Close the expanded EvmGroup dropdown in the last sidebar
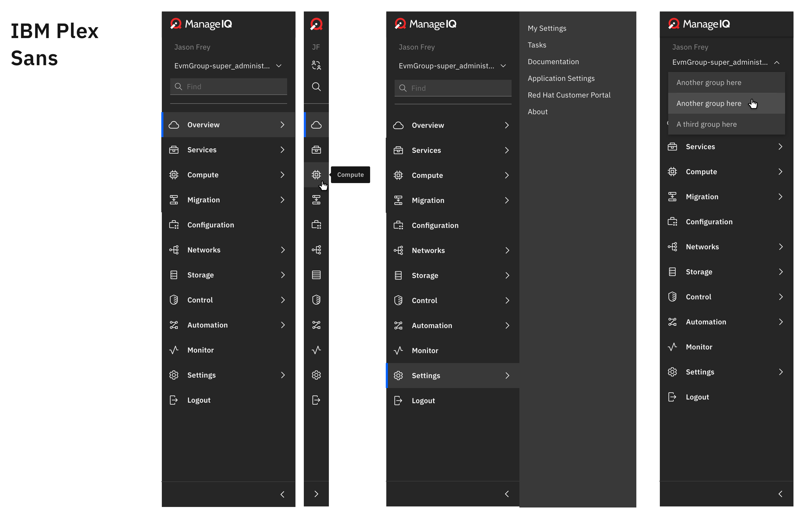This screenshot has width=806, height=532. coord(726,62)
